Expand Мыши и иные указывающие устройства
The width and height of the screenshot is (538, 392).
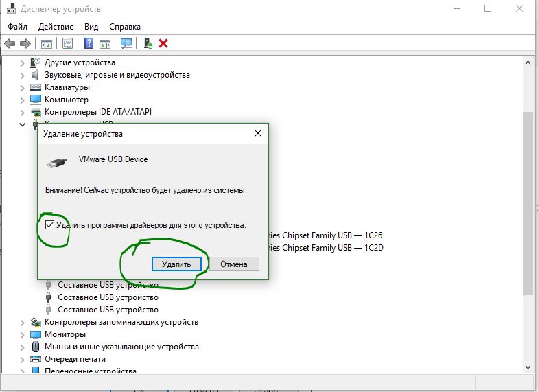[22, 347]
